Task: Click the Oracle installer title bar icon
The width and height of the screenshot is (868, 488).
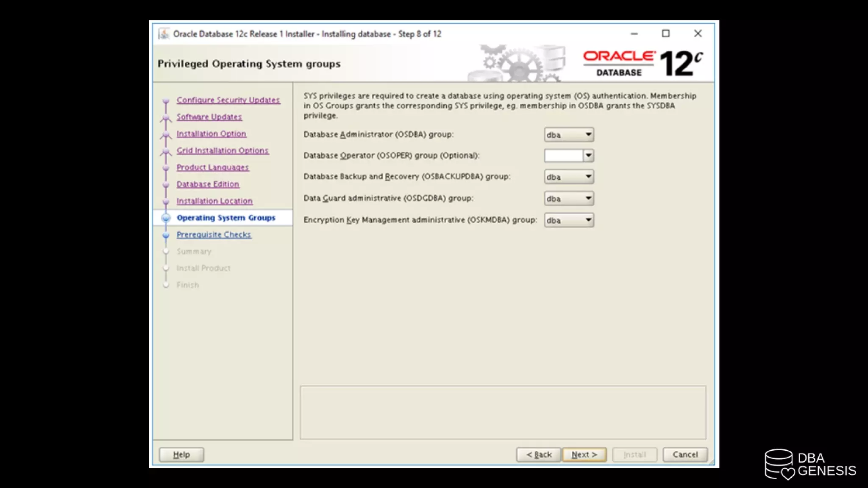Action: [164, 34]
